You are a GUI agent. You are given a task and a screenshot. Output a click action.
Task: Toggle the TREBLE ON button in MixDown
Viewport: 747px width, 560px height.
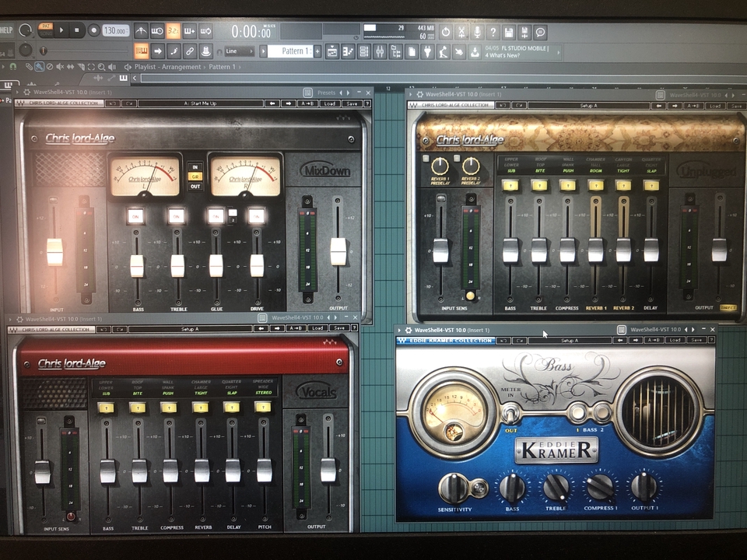[x=177, y=217]
